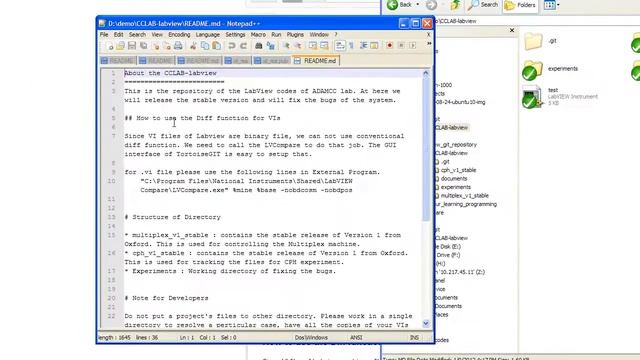
Task: Click the Dos\Windows status bar entry
Action: pyautogui.click(x=311, y=338)
